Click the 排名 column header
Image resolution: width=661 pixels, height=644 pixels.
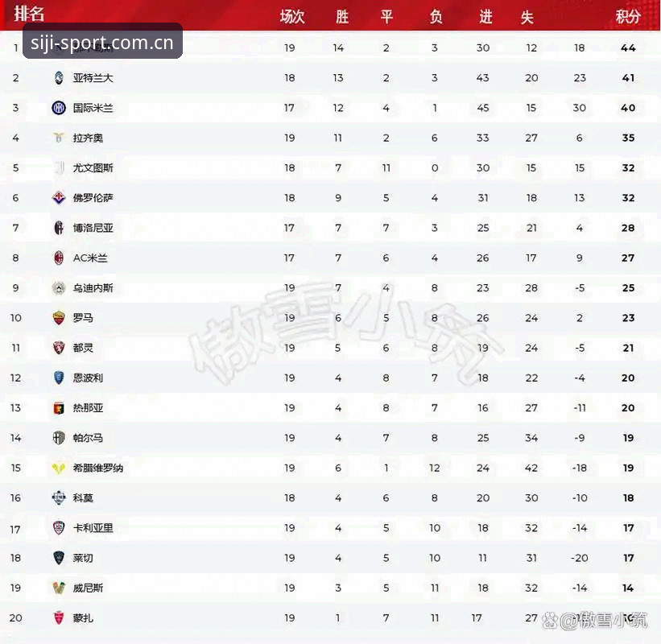[29, 14]
